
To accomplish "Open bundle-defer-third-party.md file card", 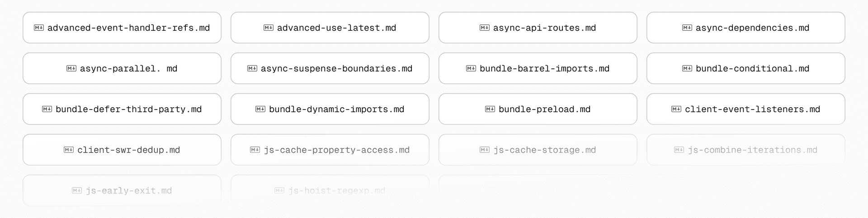I will click(122, 109).
